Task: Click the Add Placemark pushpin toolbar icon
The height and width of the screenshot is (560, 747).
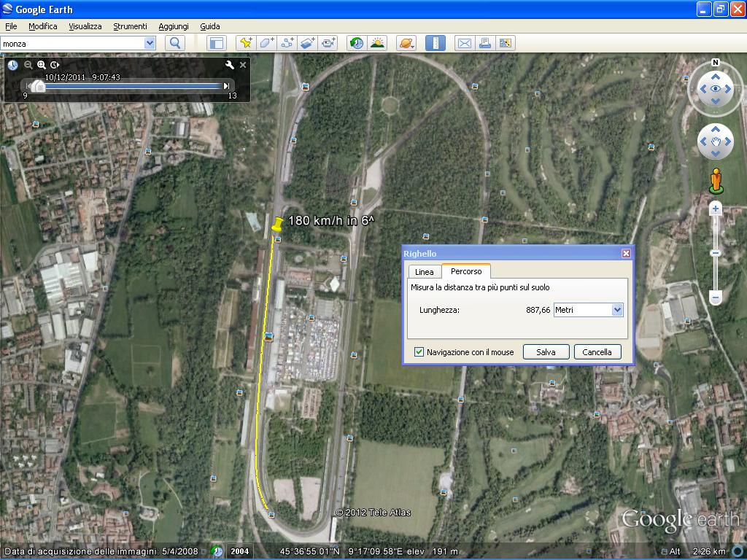Action: pyautogui.click(x=246, y=43)
